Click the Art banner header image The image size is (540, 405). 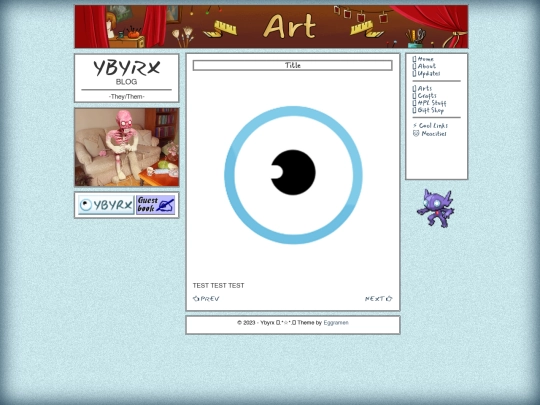tap(271, 27)
